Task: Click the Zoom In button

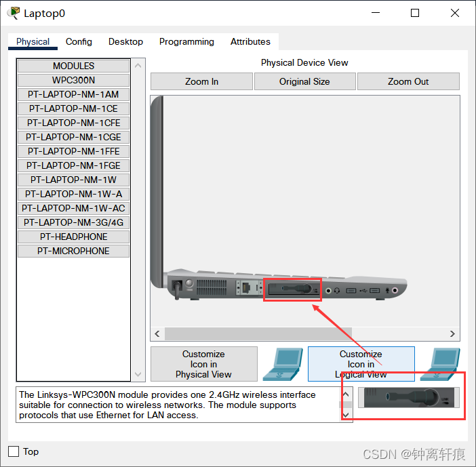Action: coord(201,81)
